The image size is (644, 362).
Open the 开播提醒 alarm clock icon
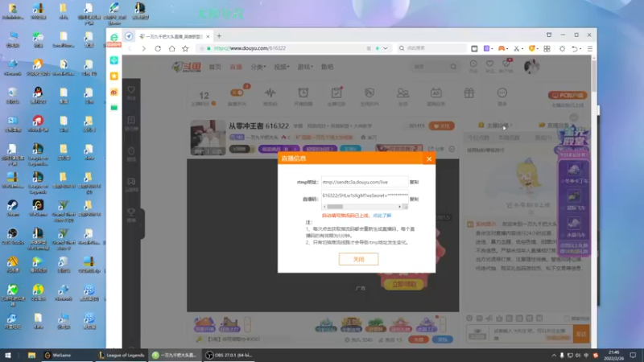coord(303,93)
